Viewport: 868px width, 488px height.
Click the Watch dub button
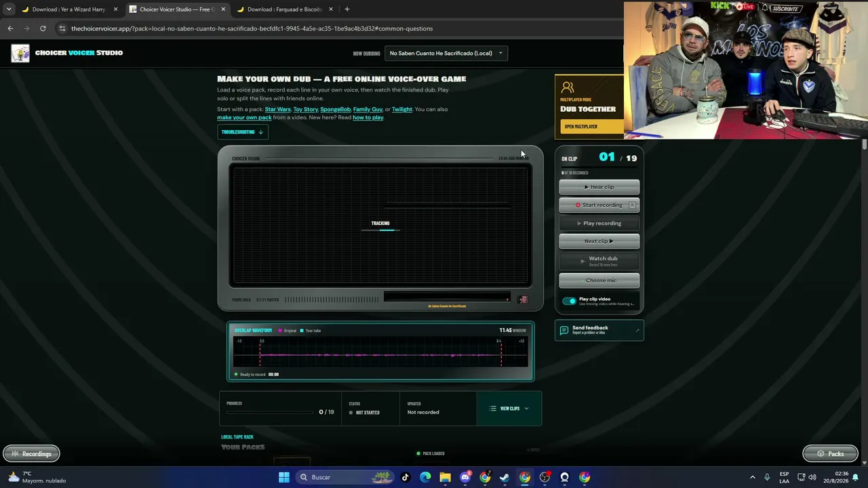point(599,260)
